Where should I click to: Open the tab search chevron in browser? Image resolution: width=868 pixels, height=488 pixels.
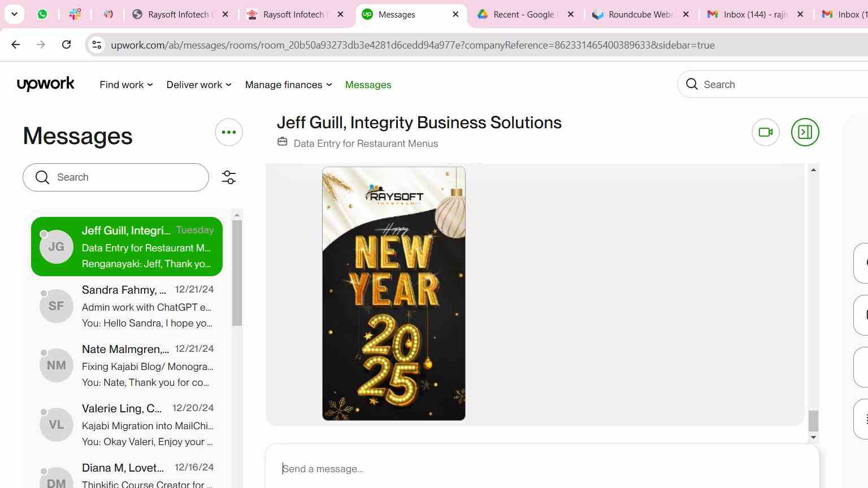[x=14, y=14]
